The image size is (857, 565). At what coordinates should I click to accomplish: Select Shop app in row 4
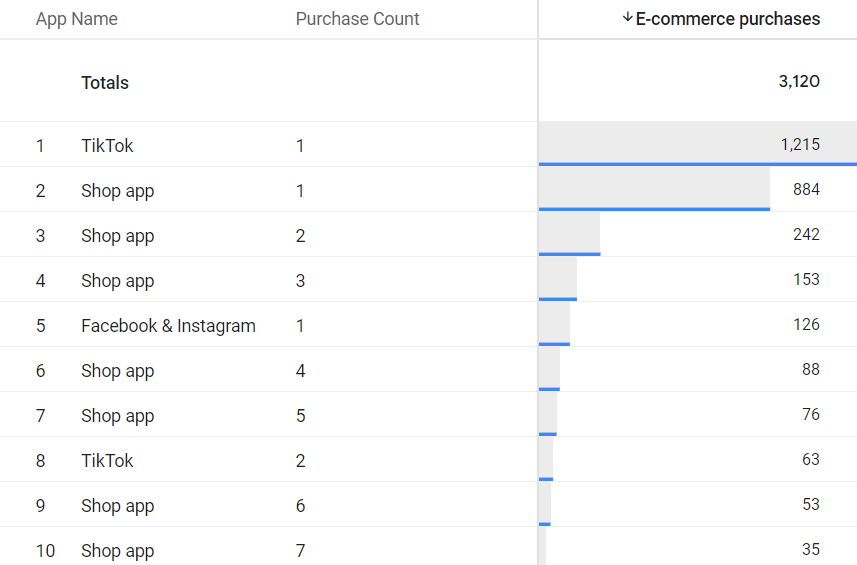pos(118,280)
